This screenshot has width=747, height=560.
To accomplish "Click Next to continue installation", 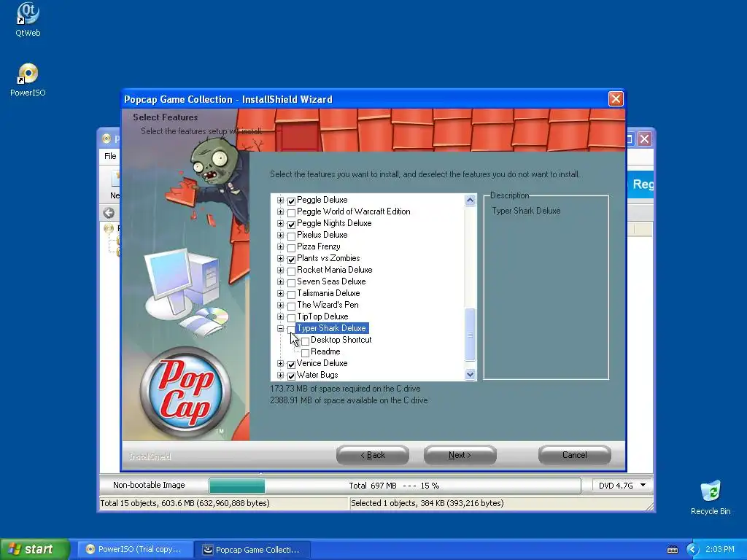I will point(460,455).
